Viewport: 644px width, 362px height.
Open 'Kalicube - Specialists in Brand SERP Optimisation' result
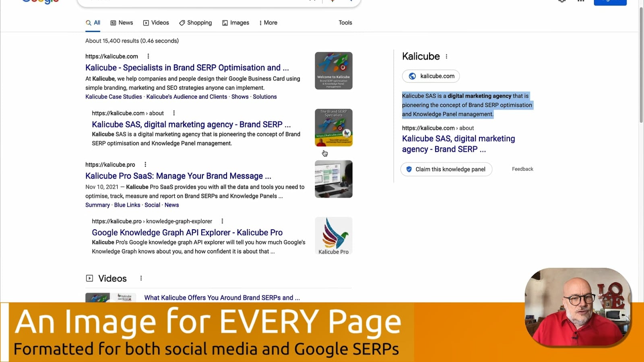(187, 68)
